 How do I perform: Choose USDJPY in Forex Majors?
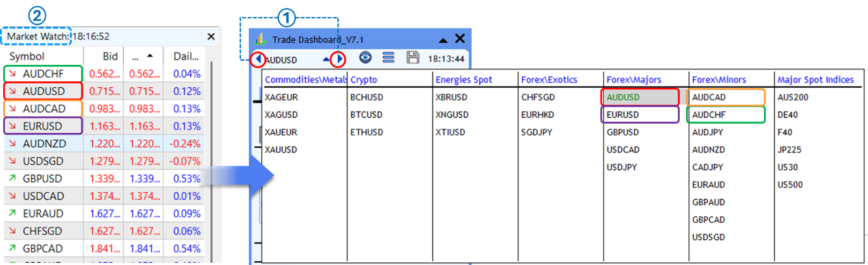(x=622, y=168)
